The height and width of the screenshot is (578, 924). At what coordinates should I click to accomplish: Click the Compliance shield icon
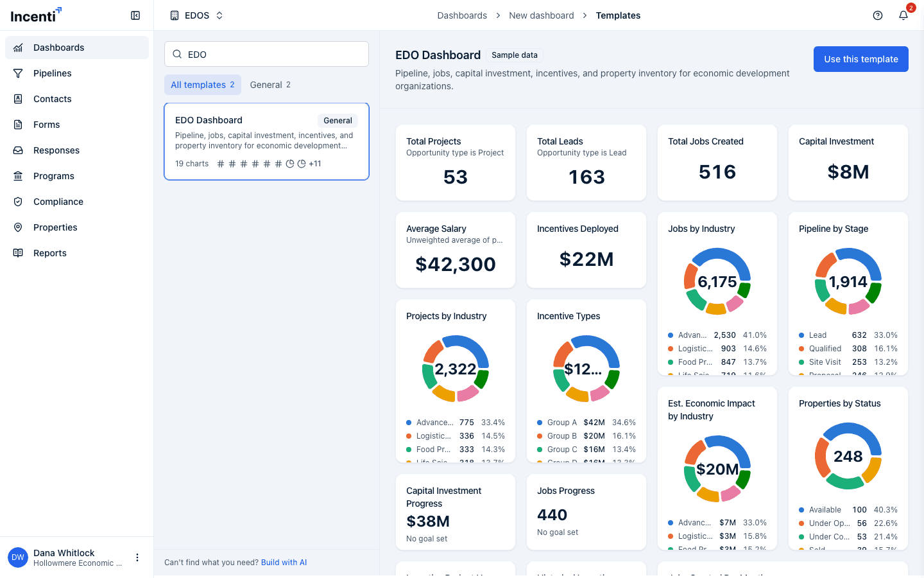click(x=18, y=202)
